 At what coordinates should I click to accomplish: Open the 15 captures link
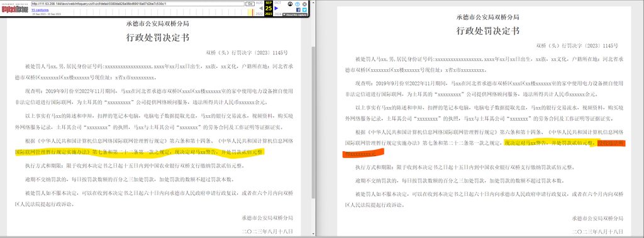pos(40,10)
